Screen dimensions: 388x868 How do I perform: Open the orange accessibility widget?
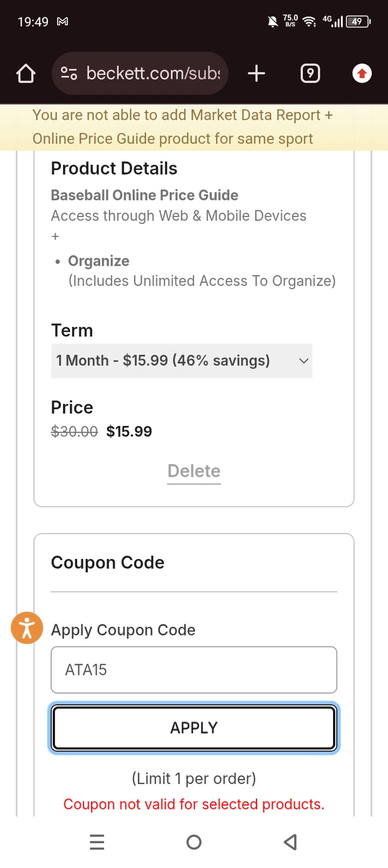(x=27, y=628)
